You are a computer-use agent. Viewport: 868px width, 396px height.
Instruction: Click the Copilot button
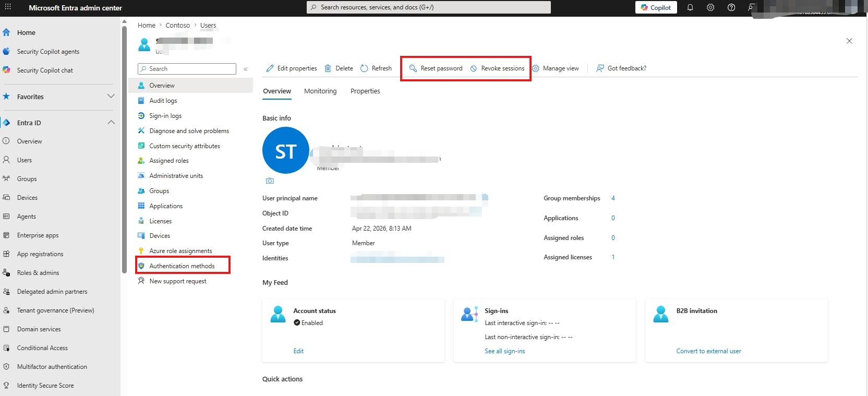click(656, 7)
